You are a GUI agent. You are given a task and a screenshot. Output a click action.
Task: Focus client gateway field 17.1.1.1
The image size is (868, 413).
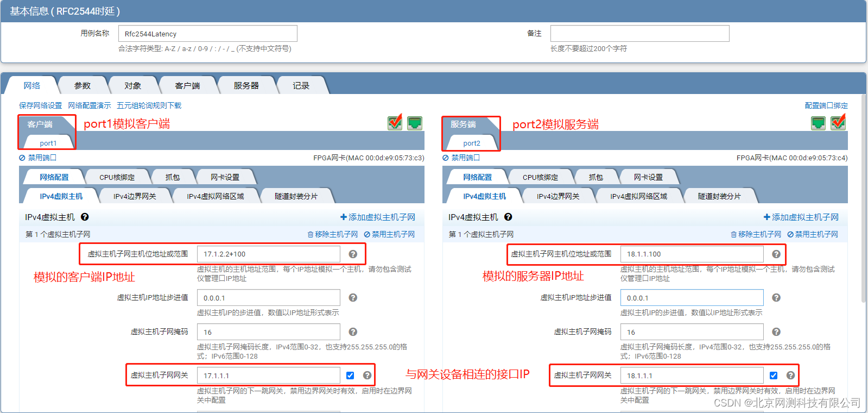[269, 376]
